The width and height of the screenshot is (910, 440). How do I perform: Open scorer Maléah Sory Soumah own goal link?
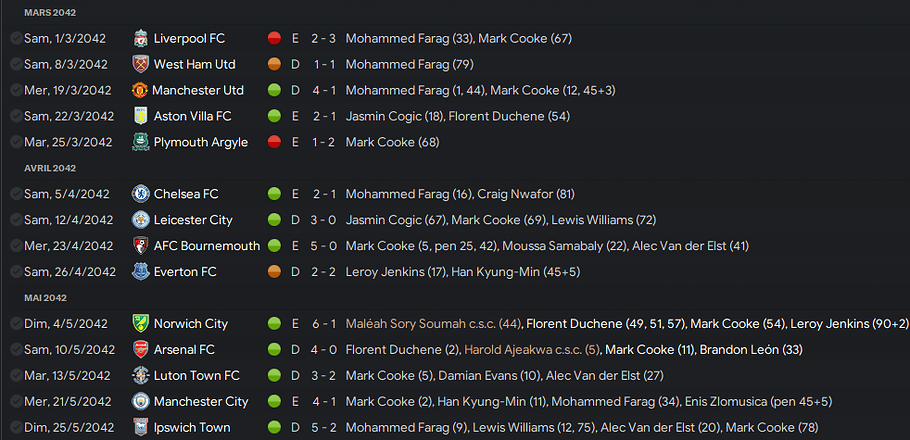[x=434, y=323]
